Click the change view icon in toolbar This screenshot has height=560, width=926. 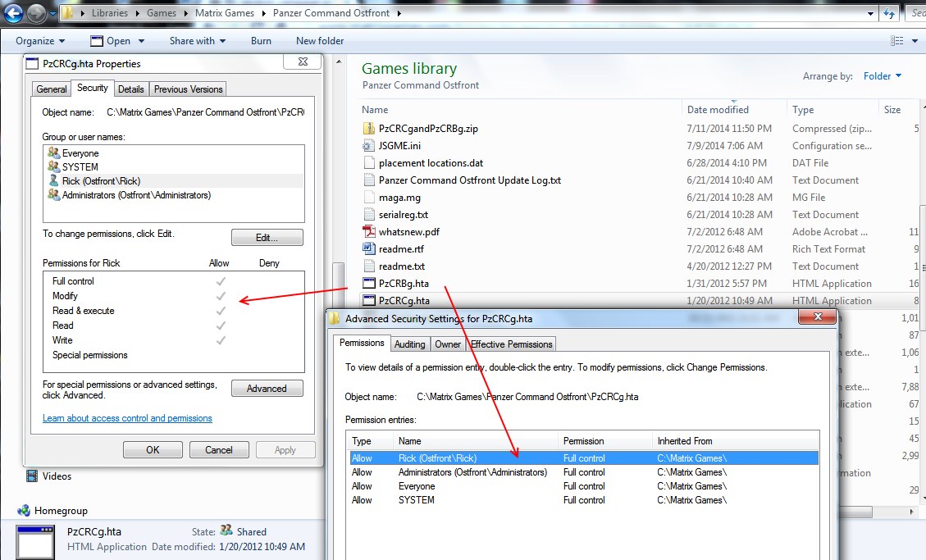[896, 41]
